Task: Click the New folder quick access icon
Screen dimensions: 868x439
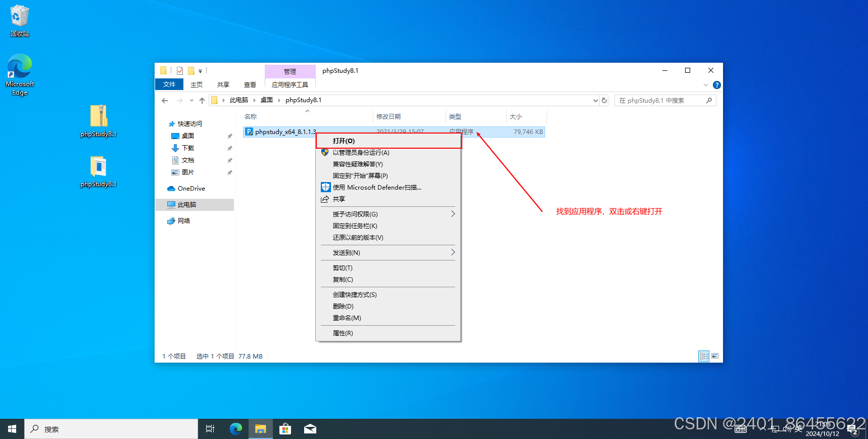Action: click(191, 71)
